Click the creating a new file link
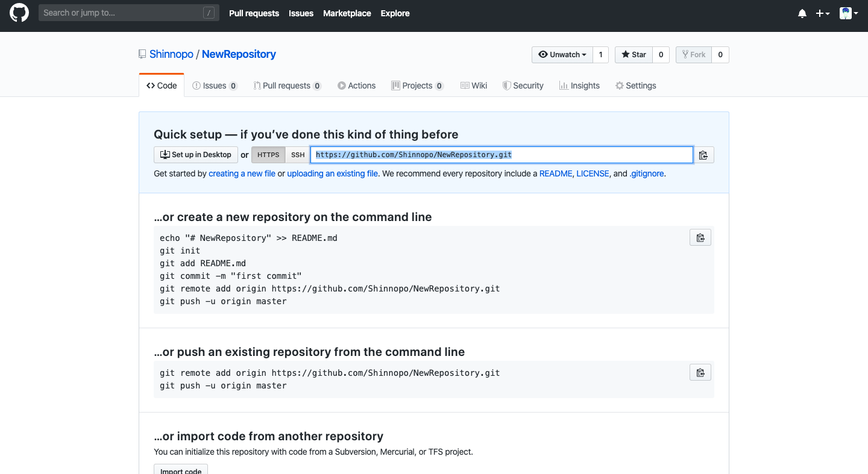Image resolution: width=868 pixels, height=474 pixels. (242, 173)
